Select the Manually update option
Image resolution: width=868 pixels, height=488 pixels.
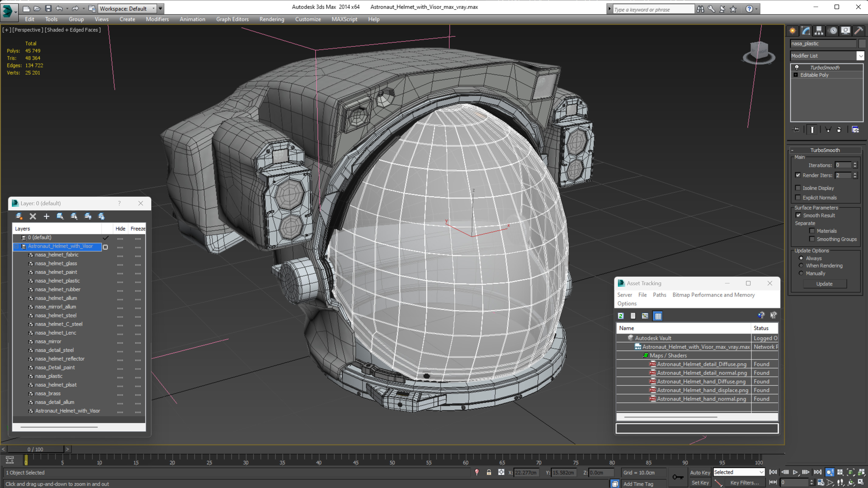pos(801,273)
